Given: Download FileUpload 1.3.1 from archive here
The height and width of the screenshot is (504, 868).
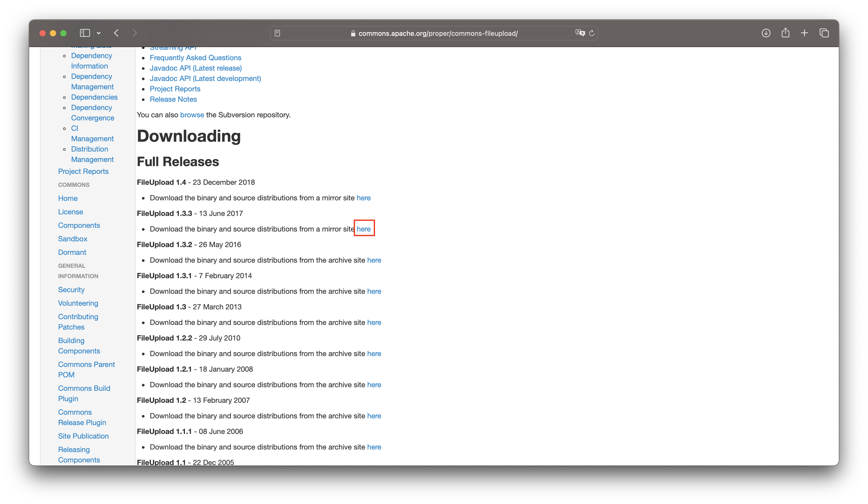Looking at the screenshot, I should tap(374, 291).
